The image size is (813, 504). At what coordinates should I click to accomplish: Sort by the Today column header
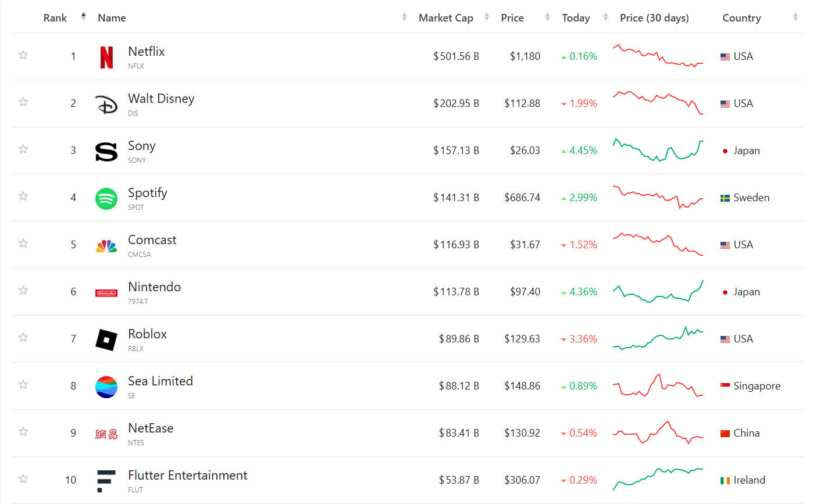[x=576, y=18]
